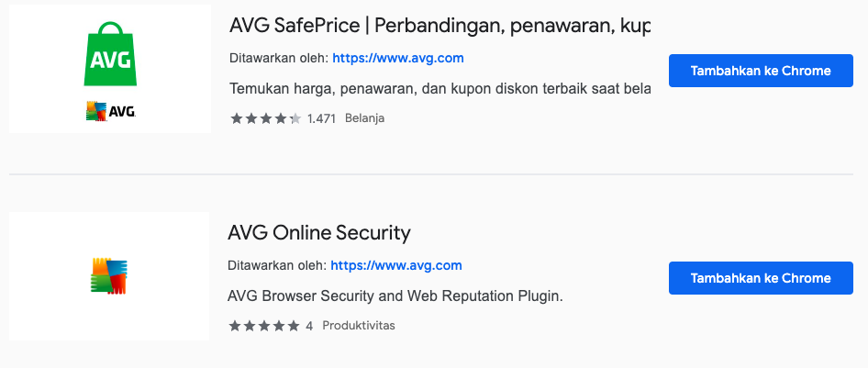Visit the avg.com link under AVG Online Security
The image size is (868, 368).
coord(396,266)
